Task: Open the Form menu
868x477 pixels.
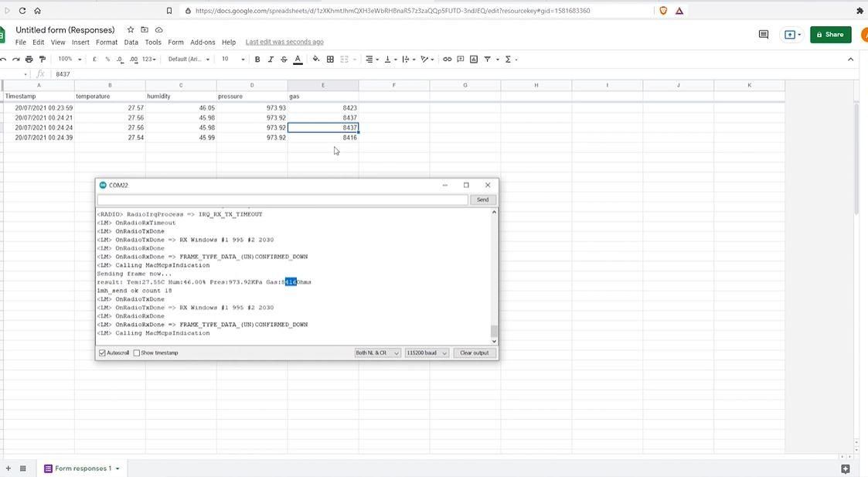Action: click(175, 42)
